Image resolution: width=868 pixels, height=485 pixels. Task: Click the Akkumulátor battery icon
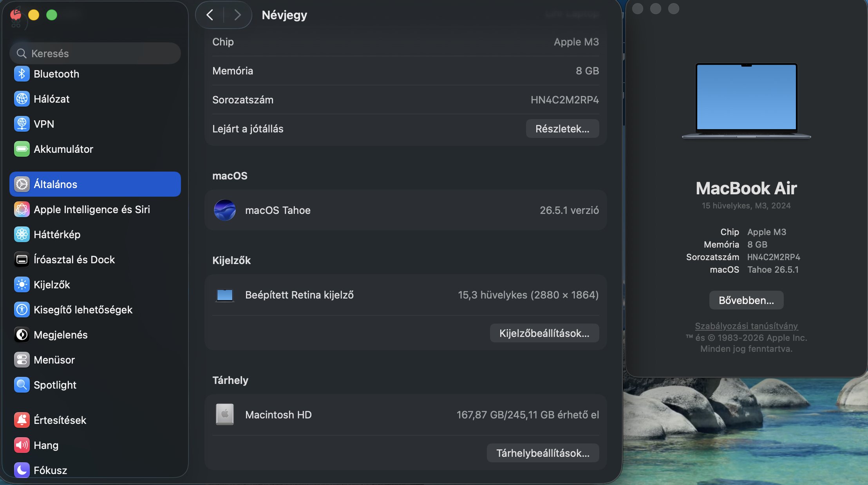(22, 149)
